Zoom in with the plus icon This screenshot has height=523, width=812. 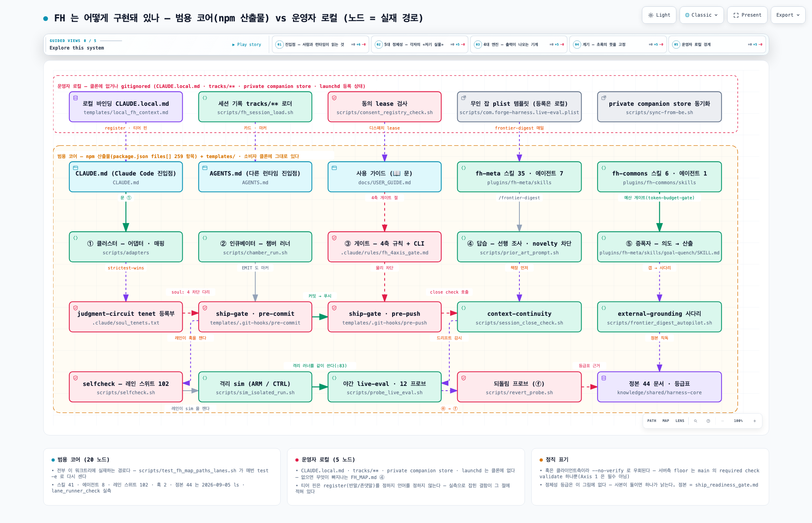click(x=755, y=421)
